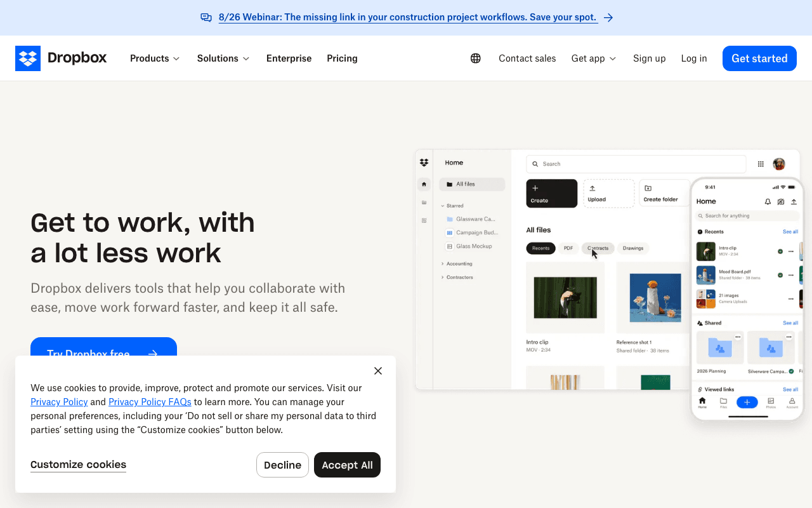Select the Files tab icon in the phone preview

pos(723,402)
